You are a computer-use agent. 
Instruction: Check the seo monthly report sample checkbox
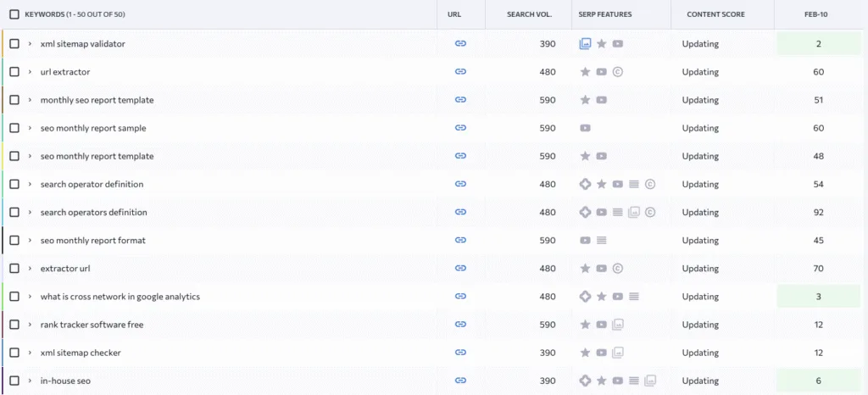14,128
